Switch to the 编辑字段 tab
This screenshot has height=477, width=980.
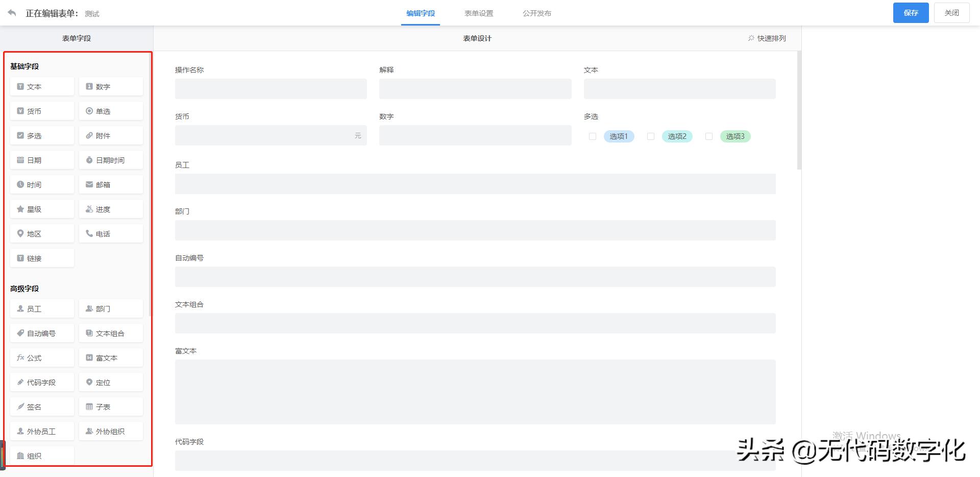pyautogui.click(x=421, y=13)
